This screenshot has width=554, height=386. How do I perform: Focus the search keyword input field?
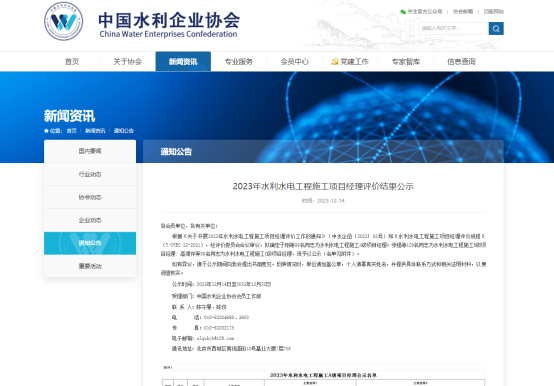(x=454, y=29)
